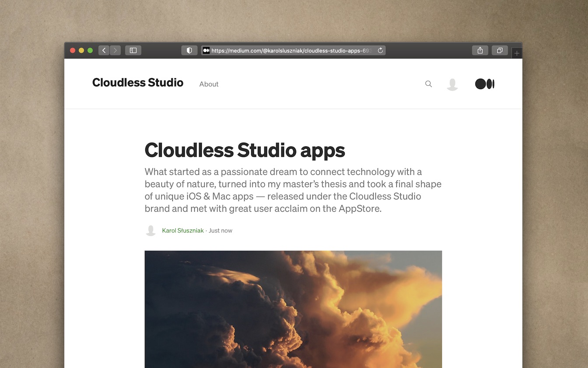The height and width of the screenshot is (368, 588).
Task: Click the Medium favicon in address bar
Action: coord(206,50)
